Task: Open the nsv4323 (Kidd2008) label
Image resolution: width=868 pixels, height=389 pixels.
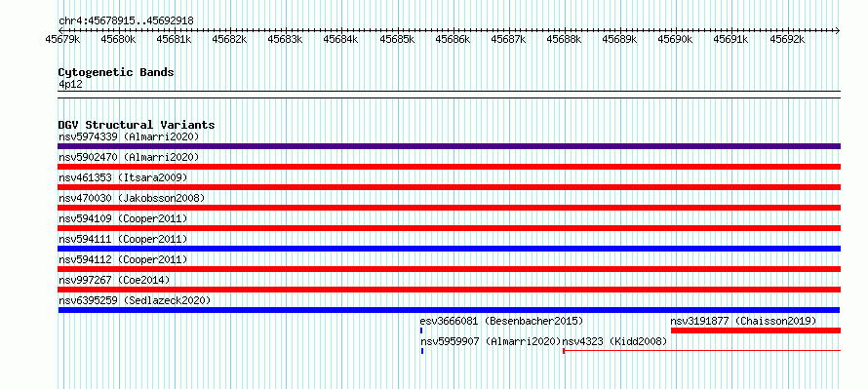Action: tap(615, 341)
